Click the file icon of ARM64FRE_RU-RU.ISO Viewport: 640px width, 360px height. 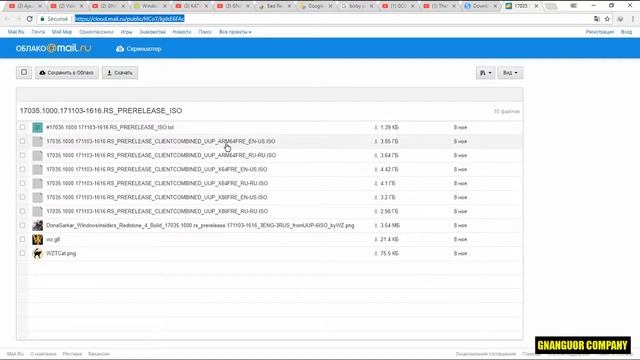[38, 156]
